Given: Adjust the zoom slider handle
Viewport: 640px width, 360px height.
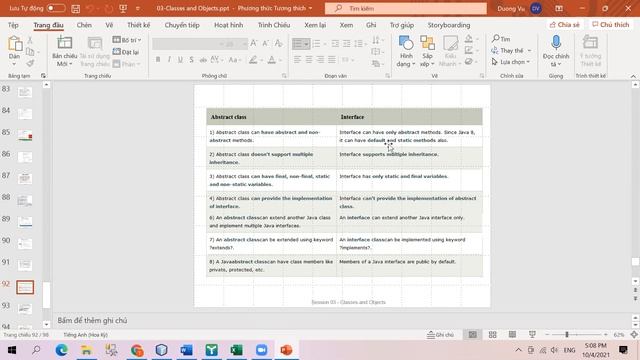Looking at the screenshot, I should pos(567,335).
